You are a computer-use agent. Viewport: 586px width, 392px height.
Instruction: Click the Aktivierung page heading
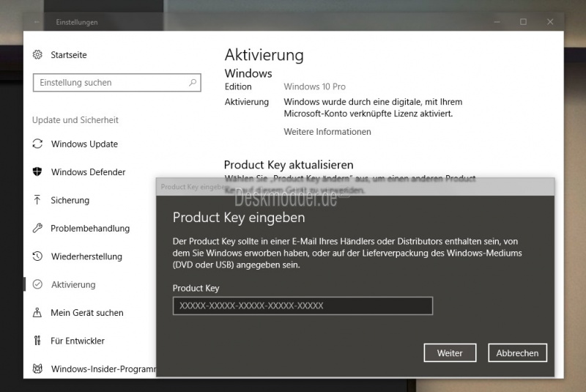point(264,55)
